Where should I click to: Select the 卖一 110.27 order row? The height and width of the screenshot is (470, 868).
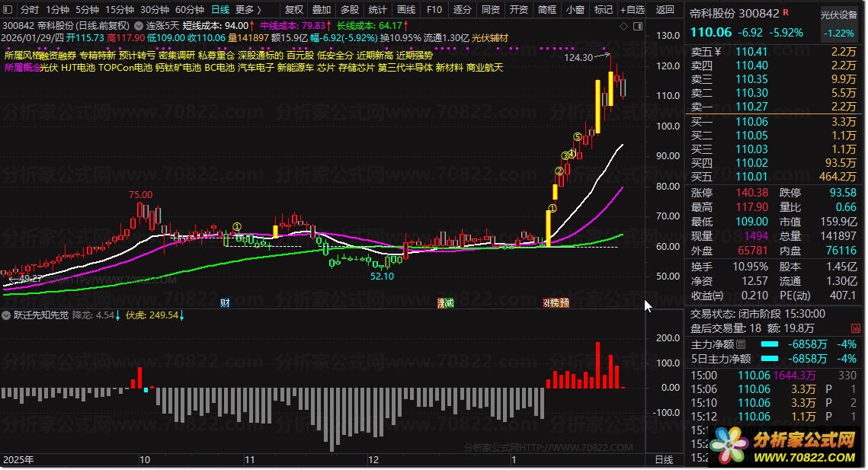click(x=774, y=107)
